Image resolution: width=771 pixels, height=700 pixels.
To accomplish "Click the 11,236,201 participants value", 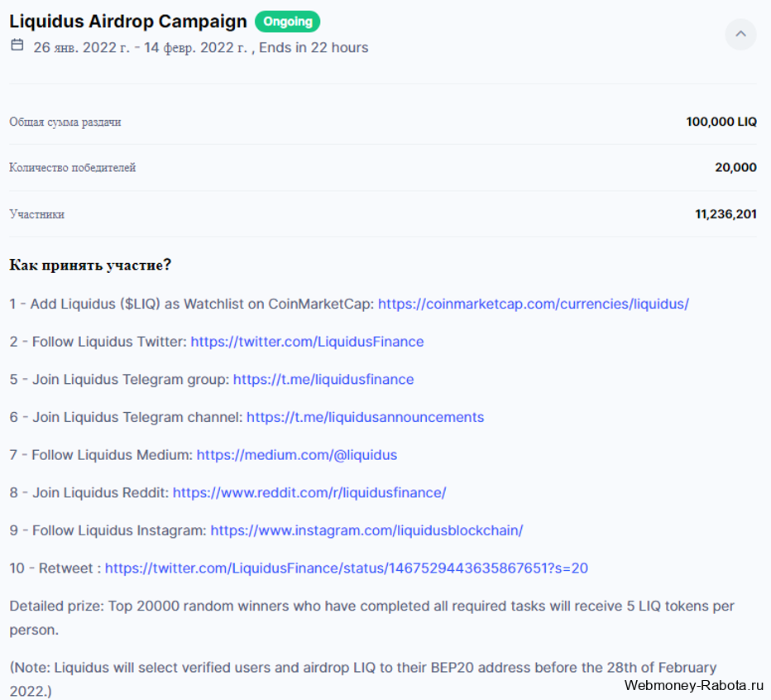I will [x=726, y=214].
